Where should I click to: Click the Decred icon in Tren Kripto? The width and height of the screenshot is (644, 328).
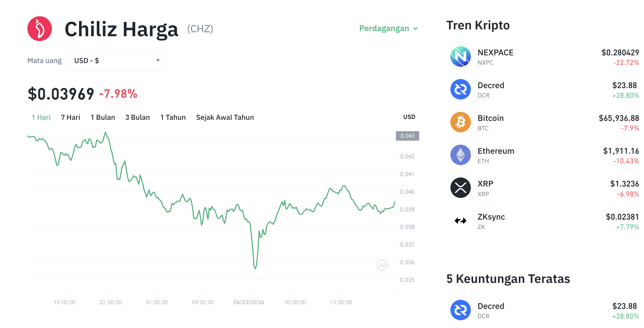(x=460, y=89)
